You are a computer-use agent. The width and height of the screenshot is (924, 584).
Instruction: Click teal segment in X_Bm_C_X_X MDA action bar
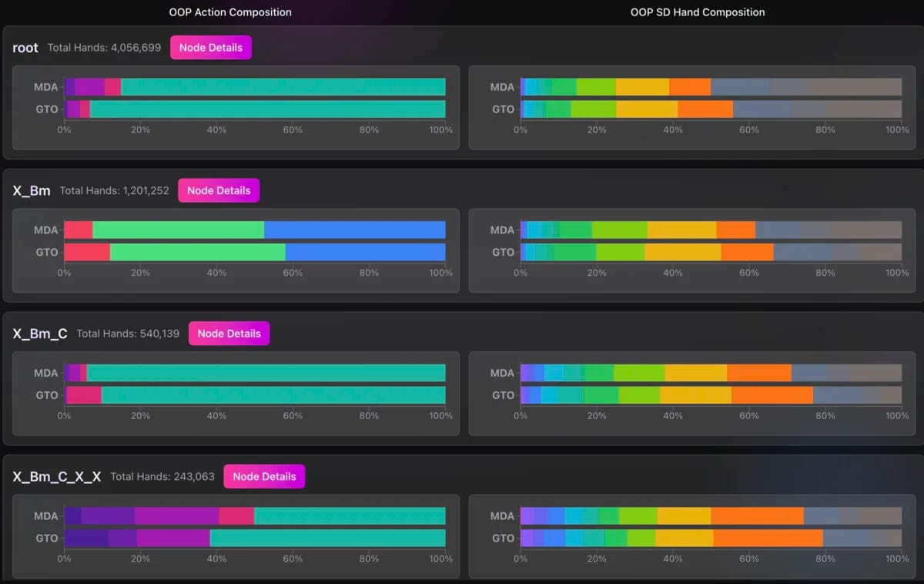pos(350,515)
